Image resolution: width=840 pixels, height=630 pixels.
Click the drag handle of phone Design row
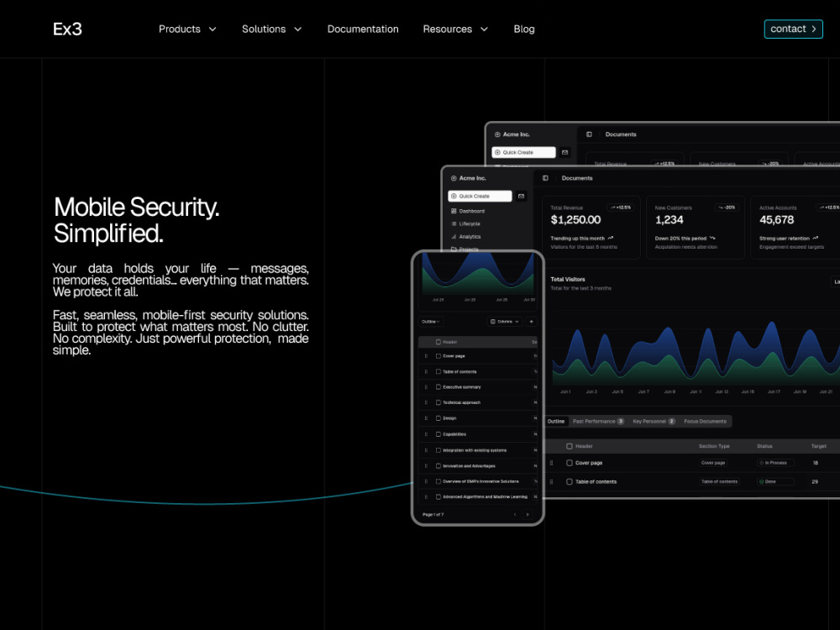click(x=427, y=417)
